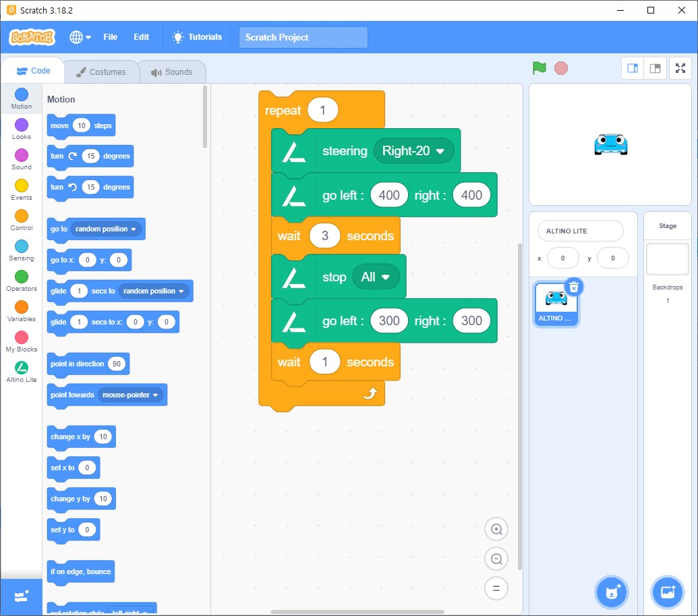Open the Choose a Backdrop button

[668, 592]
